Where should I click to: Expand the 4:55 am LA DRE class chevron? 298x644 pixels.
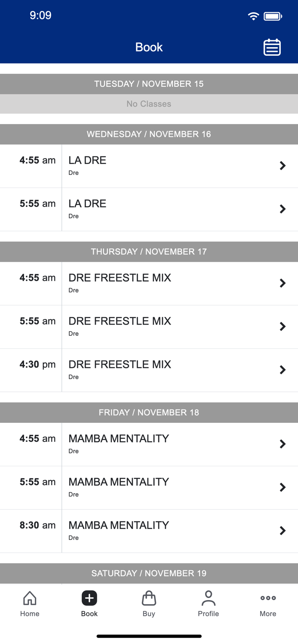(283, 166)
